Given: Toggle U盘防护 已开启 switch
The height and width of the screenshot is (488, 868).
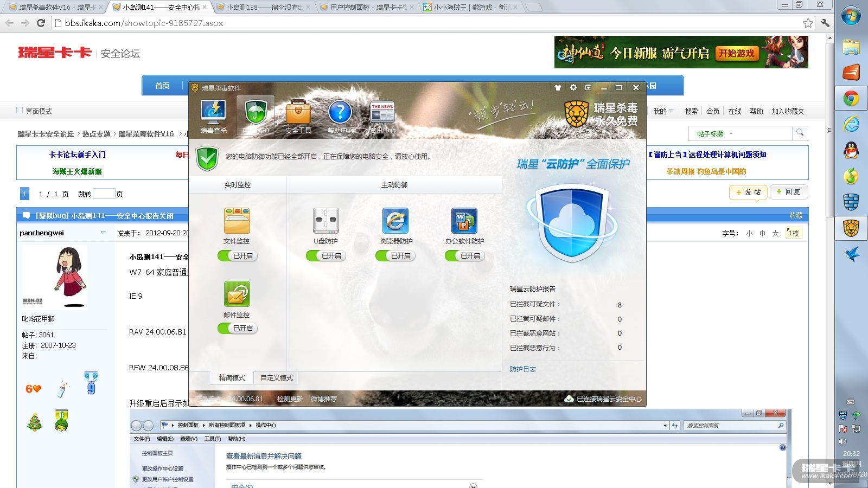Looking at the screenshot, I should coord(325,255).
